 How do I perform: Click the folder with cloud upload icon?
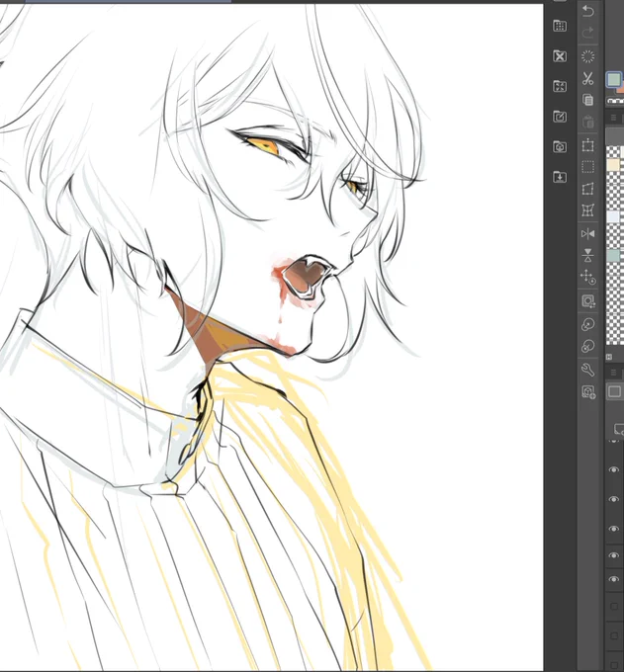pos(560,146)
